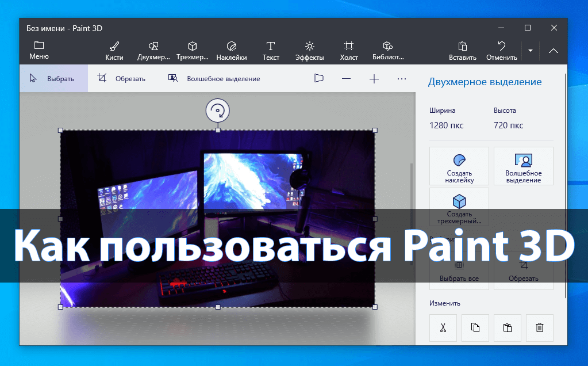Collapse the ribbon with the chevron
This screenshot has width=588, height=366.
553,51
